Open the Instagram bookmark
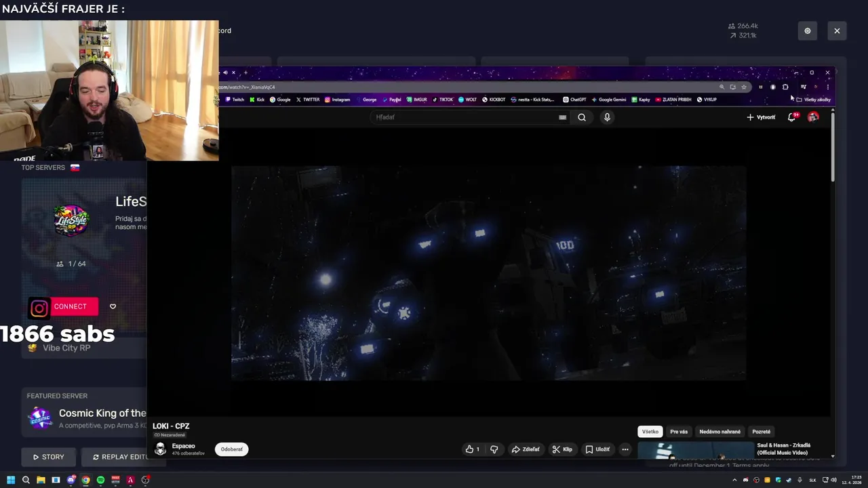Screen dimensions: 868x488 point(337,100)
